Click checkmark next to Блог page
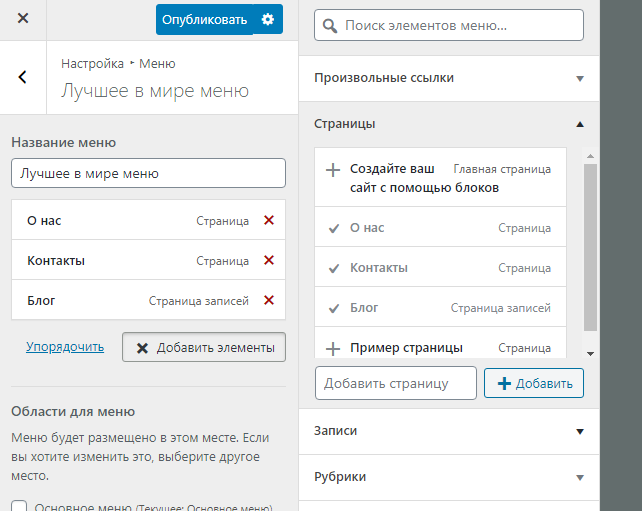This screenshot has height=511, width=642. point(334,308)
